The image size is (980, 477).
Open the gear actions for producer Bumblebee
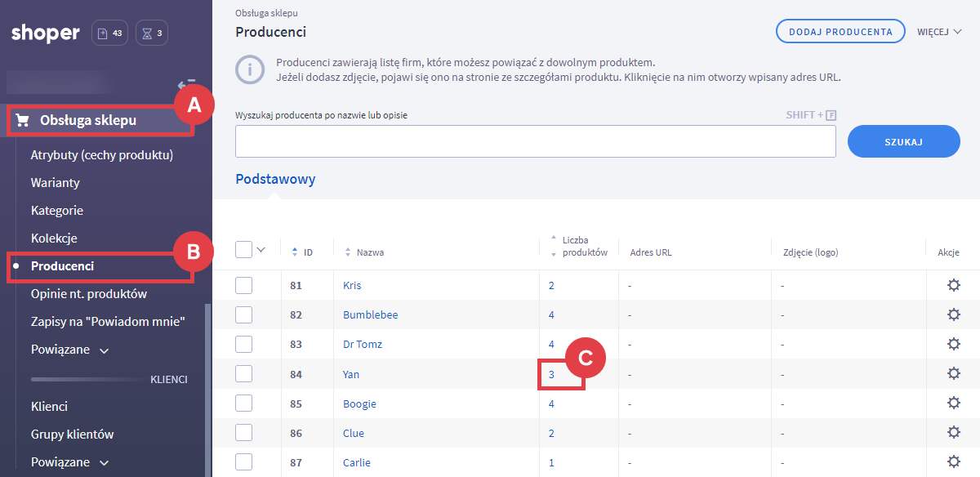pos(952,315)
